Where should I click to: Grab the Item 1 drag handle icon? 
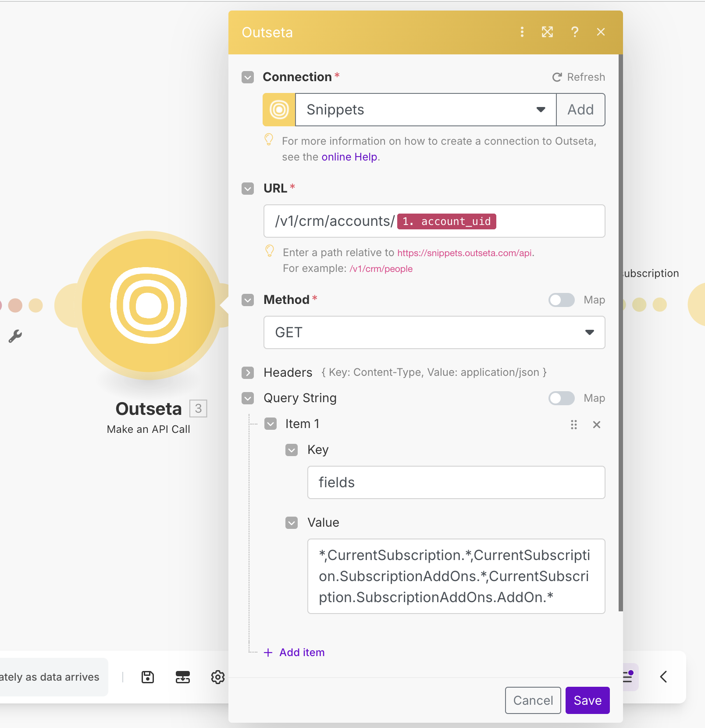point(574,425)
